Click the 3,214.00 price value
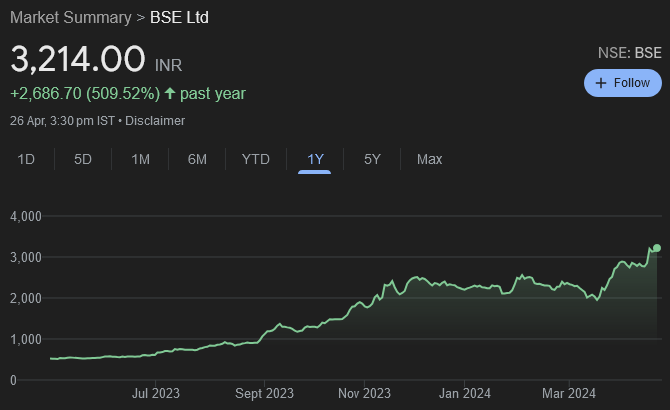Image resolution: width=670 pixels, height=410 pixels. click(x=77, y=59)
